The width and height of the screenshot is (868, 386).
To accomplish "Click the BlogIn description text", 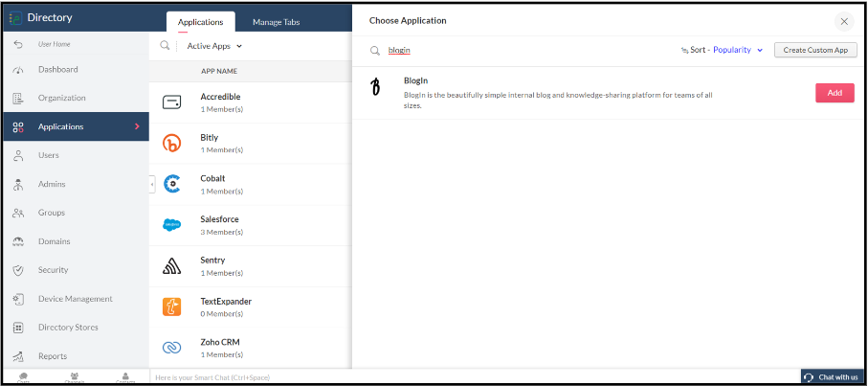I will [558, 101].
